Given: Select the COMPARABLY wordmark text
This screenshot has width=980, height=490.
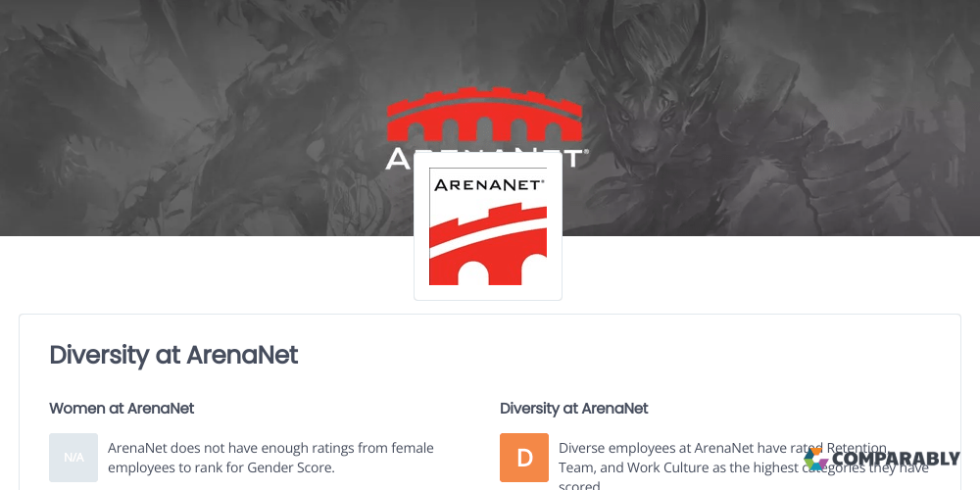Looking at the screenshot, I should click(895, 460).
